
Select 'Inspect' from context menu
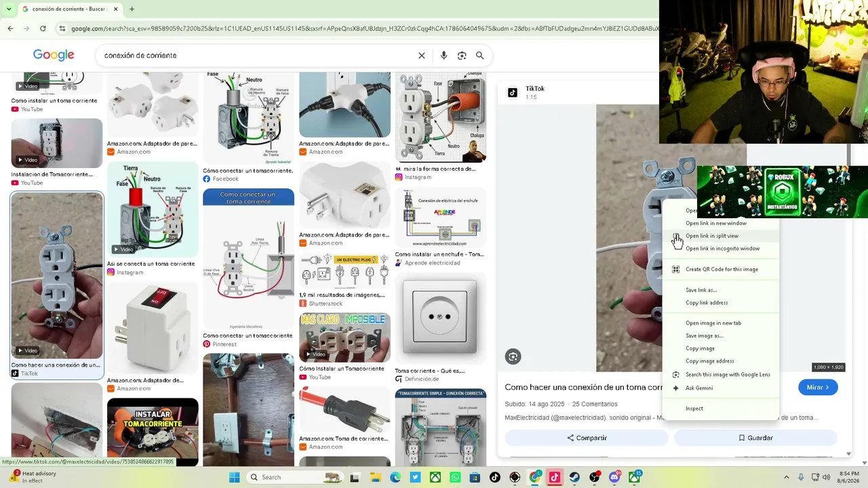694,409
